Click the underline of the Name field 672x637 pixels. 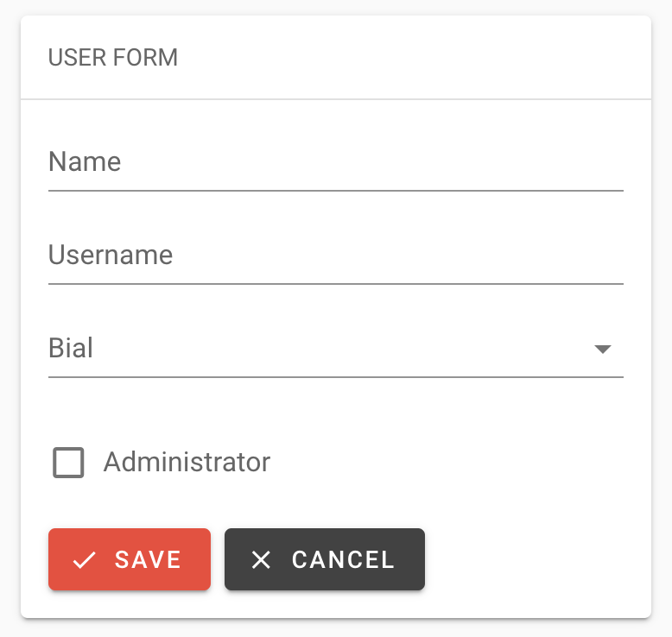pos(335,189)
